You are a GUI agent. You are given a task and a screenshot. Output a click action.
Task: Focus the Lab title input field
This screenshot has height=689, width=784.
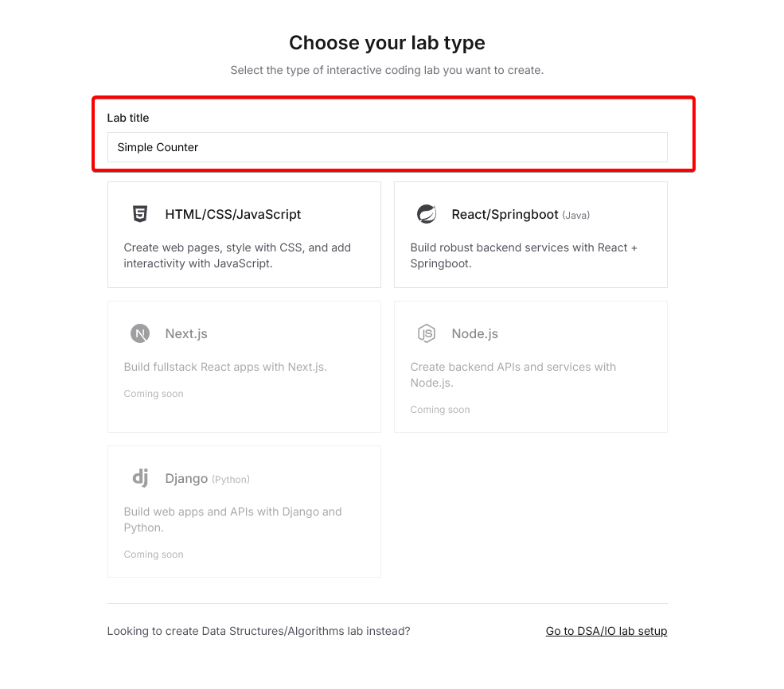point(387,147)
